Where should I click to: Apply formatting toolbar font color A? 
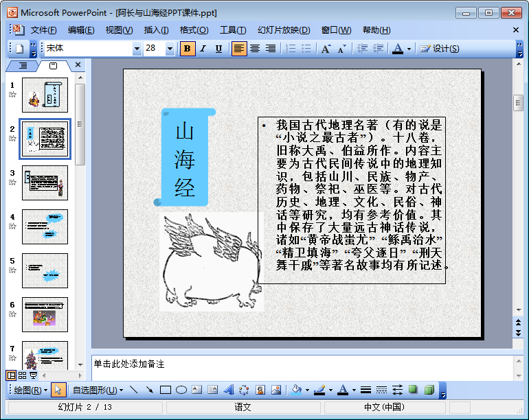398,49
